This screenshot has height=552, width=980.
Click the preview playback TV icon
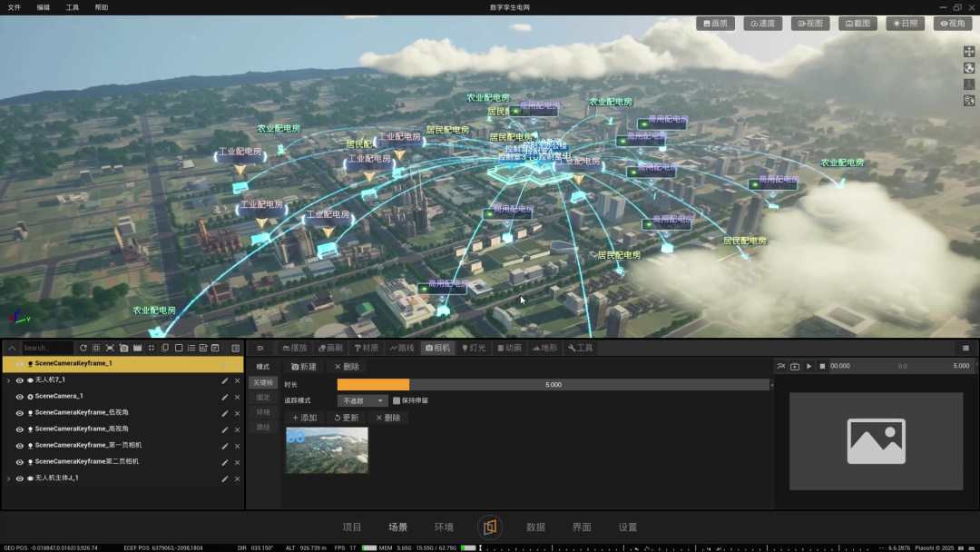coord(795,366)
